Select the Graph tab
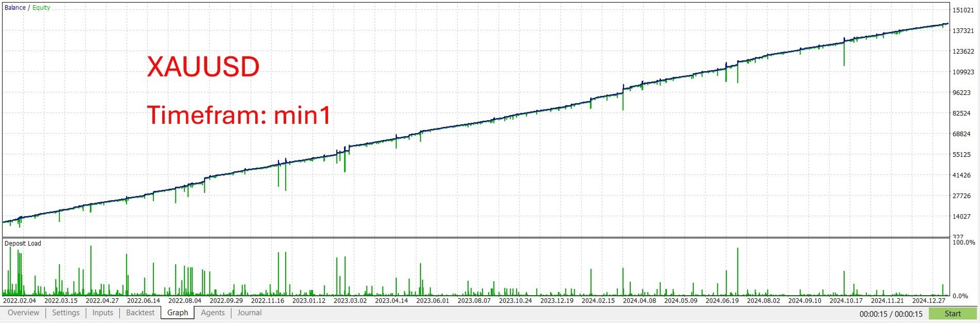The width and height of the screenshot is (980, 323). (178, 313)
